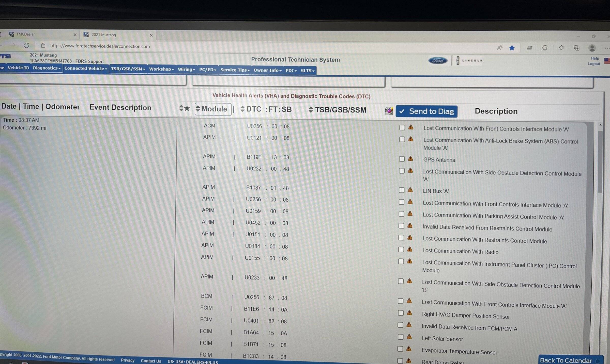Click the notepad icon beside Send to Diag
The width and height of the screenshot is (610, 364).
tap(389, 111)
